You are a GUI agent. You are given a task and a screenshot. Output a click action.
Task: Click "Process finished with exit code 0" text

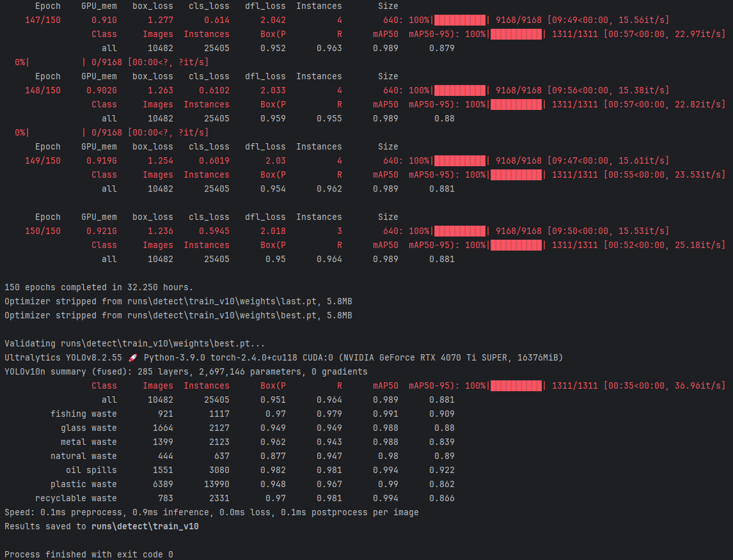point(88,554)
